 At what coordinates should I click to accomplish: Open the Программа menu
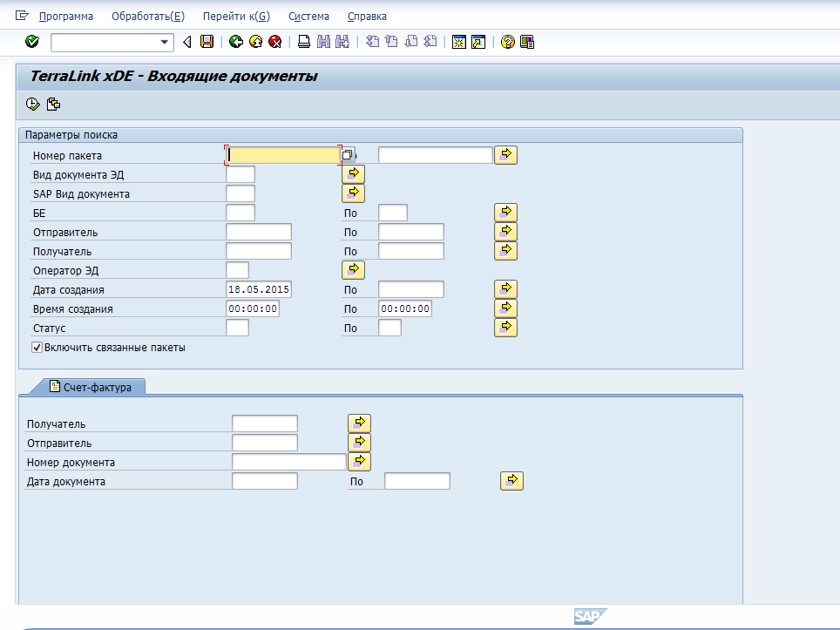66,17
